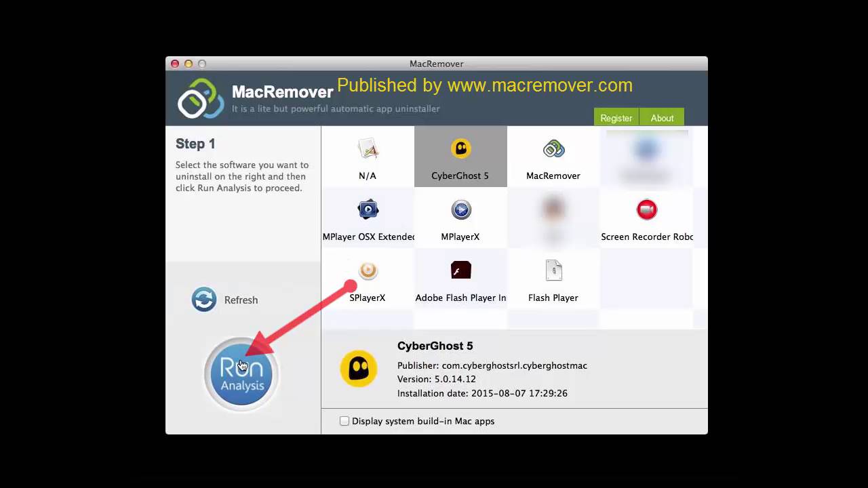Click the Refresh circular arrows icon
This screenshot has height=488, width=868.
204,300
